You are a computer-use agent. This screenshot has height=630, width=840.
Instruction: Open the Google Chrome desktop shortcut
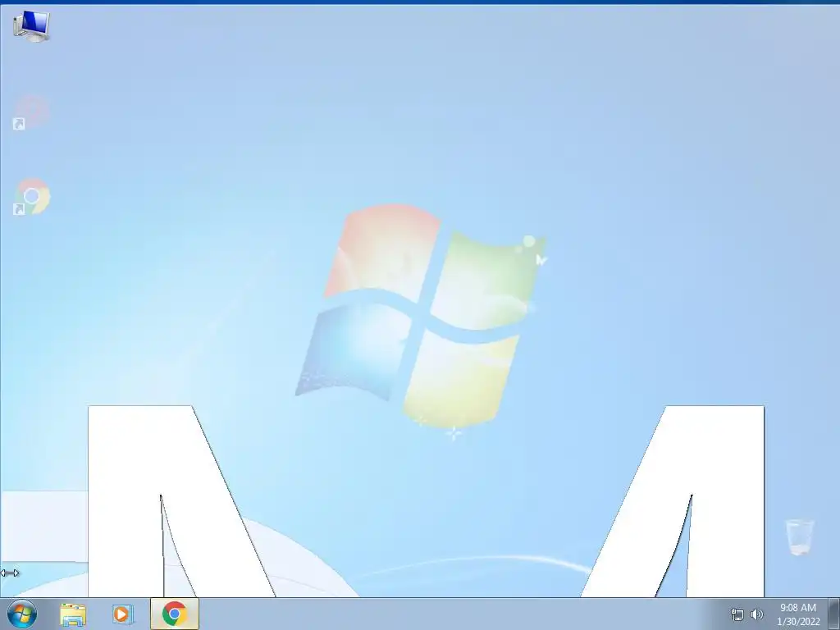pos(32,197)
